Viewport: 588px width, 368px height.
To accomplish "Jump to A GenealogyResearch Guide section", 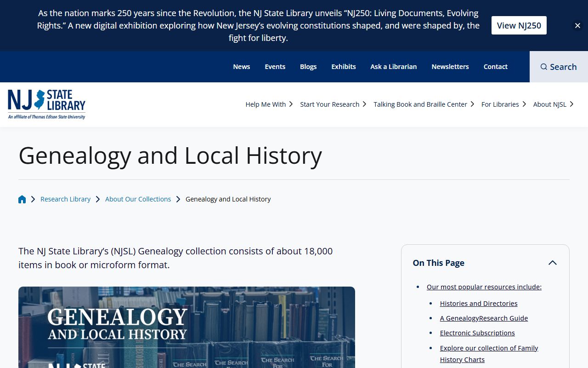I will (484, 318).
